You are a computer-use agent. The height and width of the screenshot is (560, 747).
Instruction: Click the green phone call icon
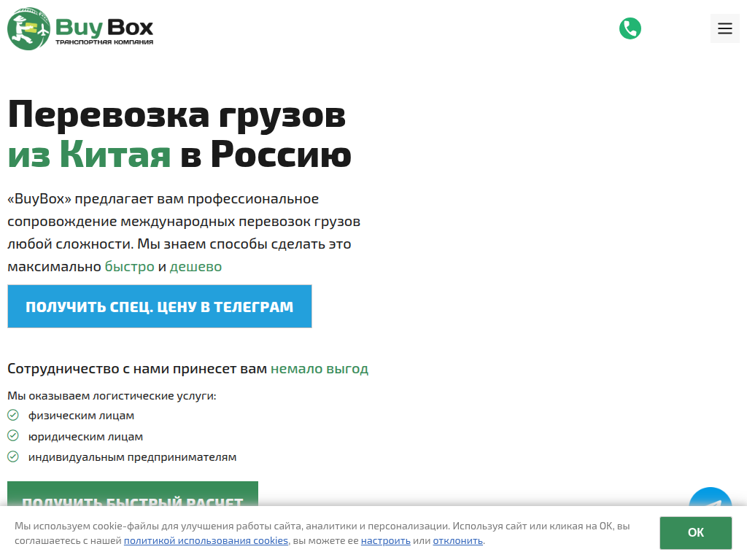tap(630, 28)
